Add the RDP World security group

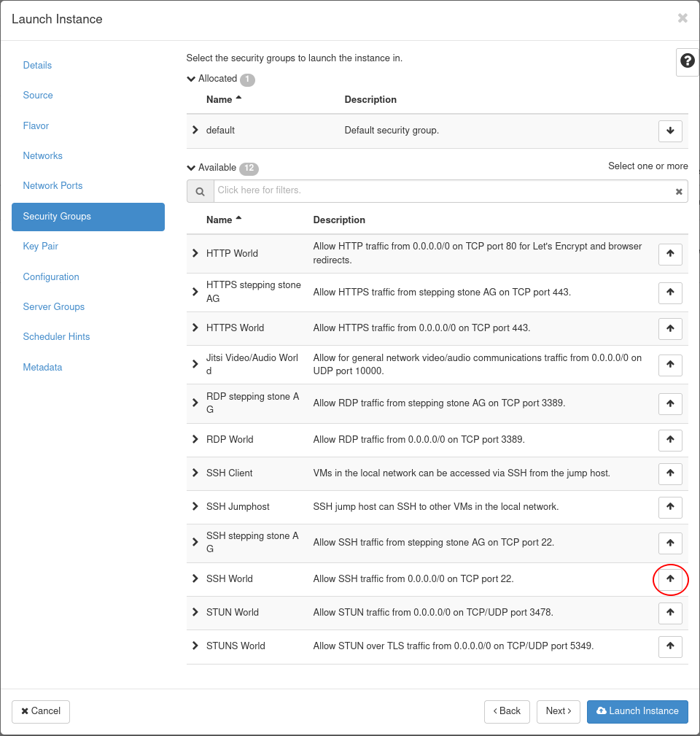[x=670, y=440]
